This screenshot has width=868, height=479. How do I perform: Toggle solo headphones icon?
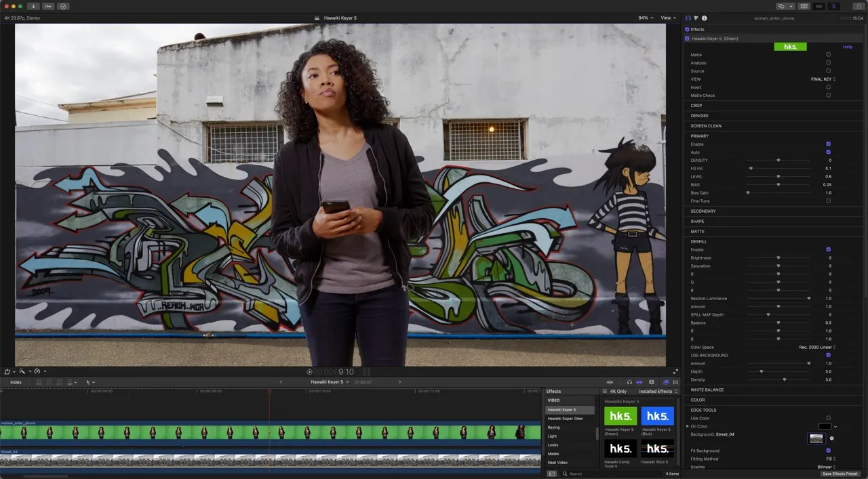point(629,382)
